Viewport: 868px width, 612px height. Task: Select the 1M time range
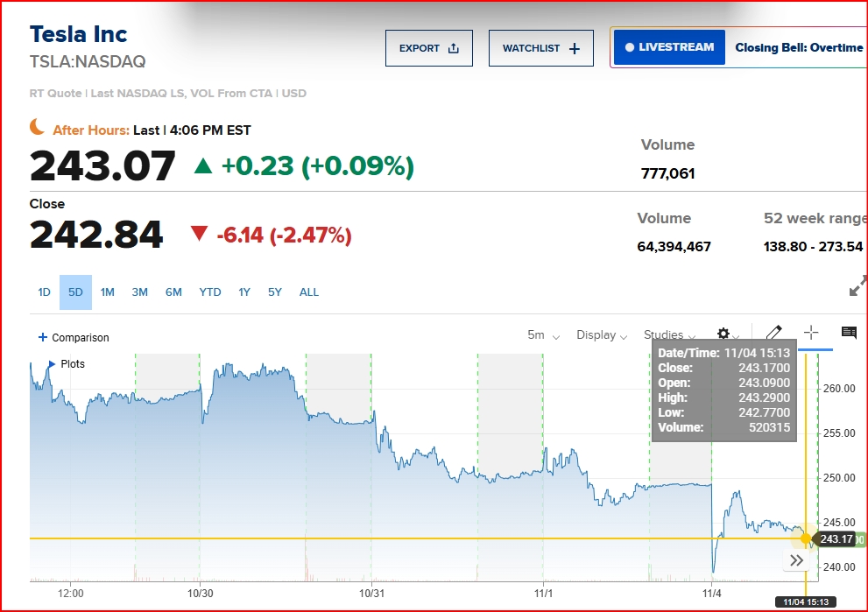pos(108,292)
